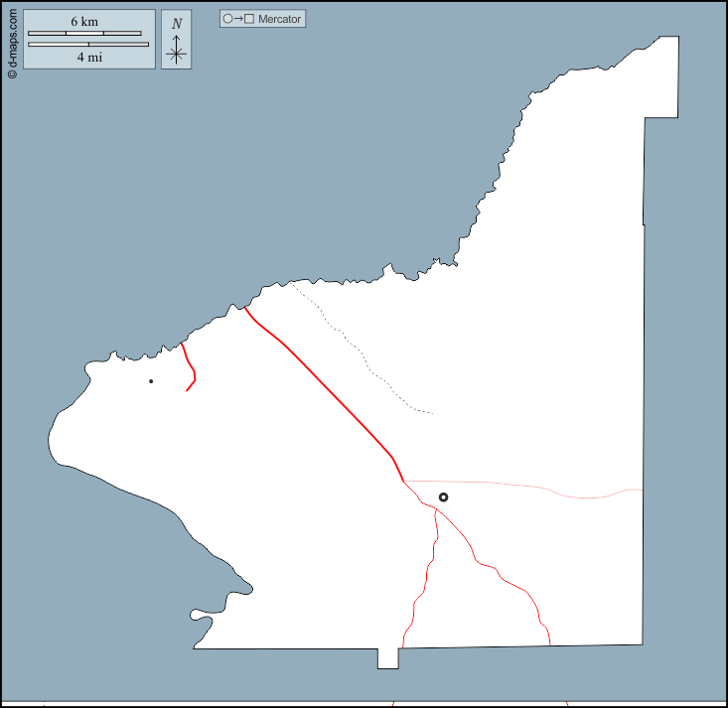The height and width of the screenshot is (708, 728).
Task: Click the copyright symbol in the watermark
Action: point(12,73)
